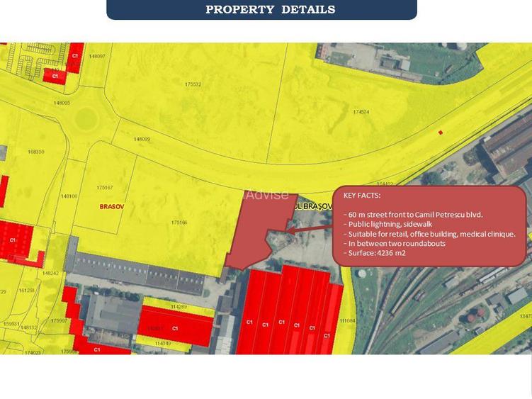Select parcel number 175532
532x399 pixels.
[x=193, y=84]
